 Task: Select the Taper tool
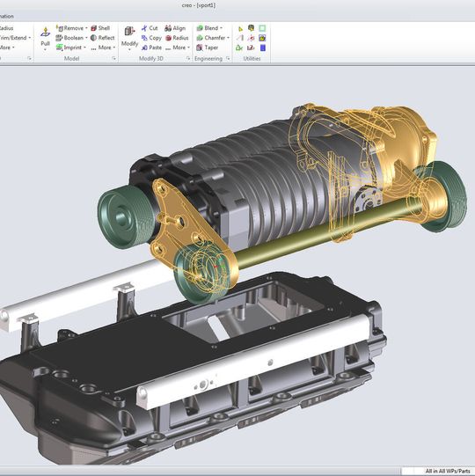pos(208,48)
